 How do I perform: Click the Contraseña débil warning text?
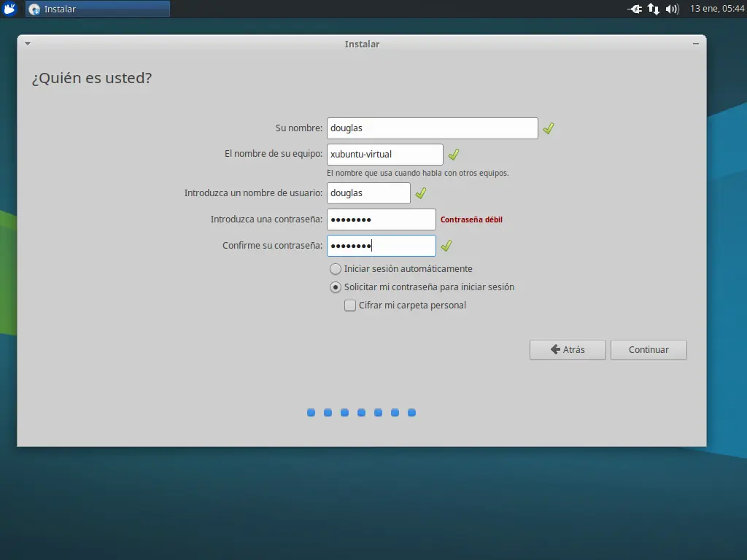(x=471, y=219)
